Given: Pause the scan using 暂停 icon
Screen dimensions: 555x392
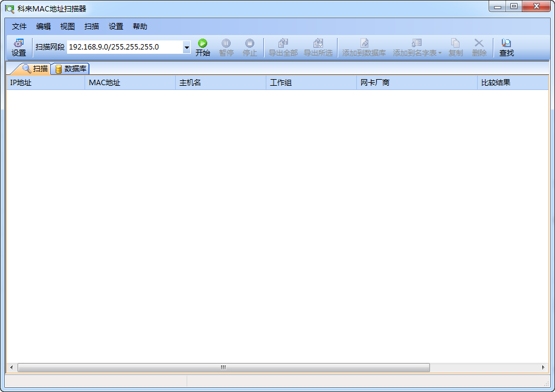Looking at the screenshot, I should (x=226, y=47).
